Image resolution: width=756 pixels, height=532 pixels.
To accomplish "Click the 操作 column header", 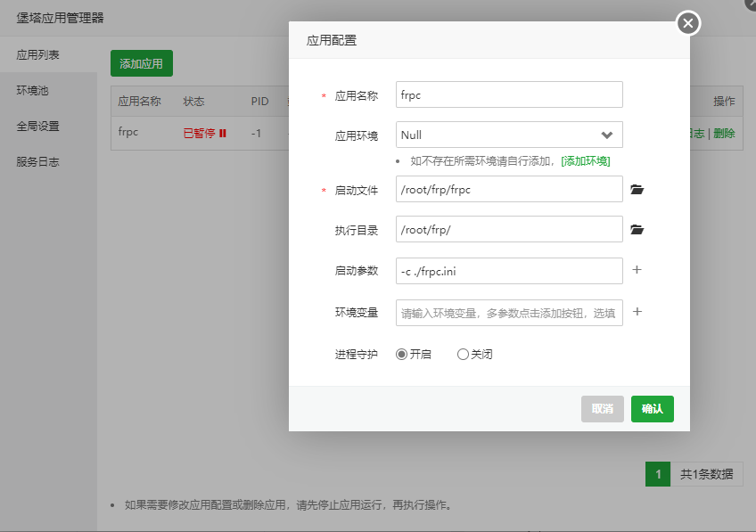I will pyautogui.click(x=724, y=102).
